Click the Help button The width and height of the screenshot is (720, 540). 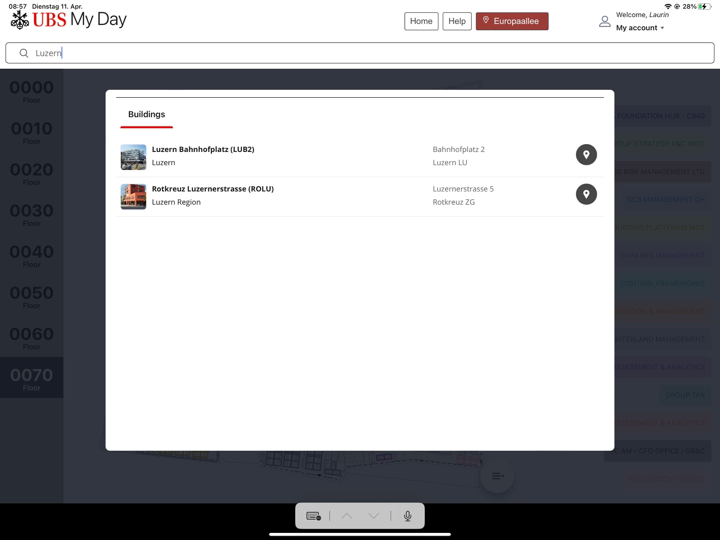[457, 21]
